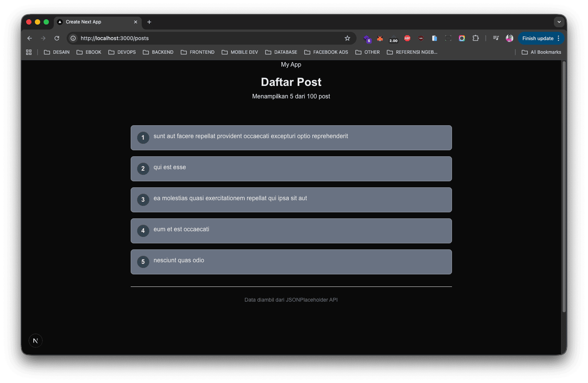Open the three-dot menu beside Finish update
588x383 pixels.
click(x=558, y=38)
